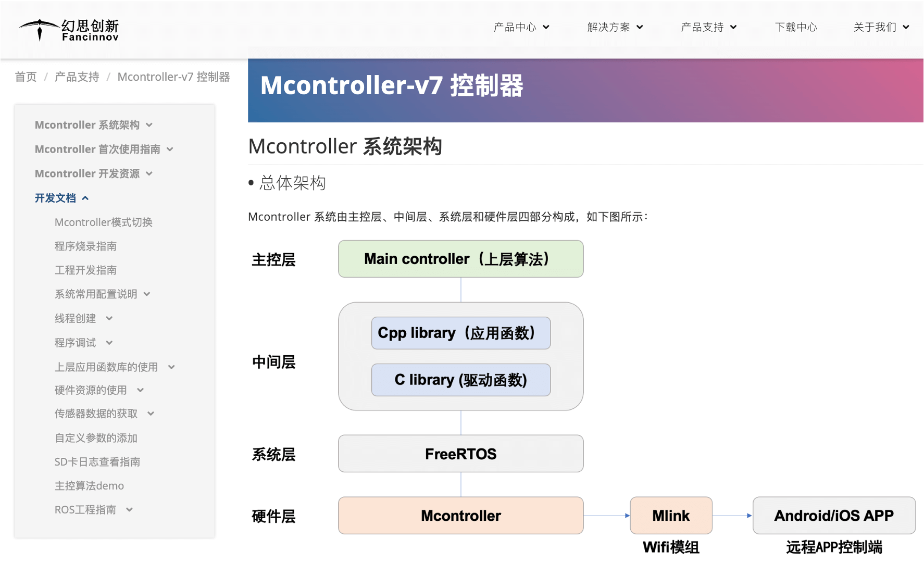The height and width of the screenshot is (563, 924).
Task: Click the chevron next to 关于我们
Action: [906, 27]
